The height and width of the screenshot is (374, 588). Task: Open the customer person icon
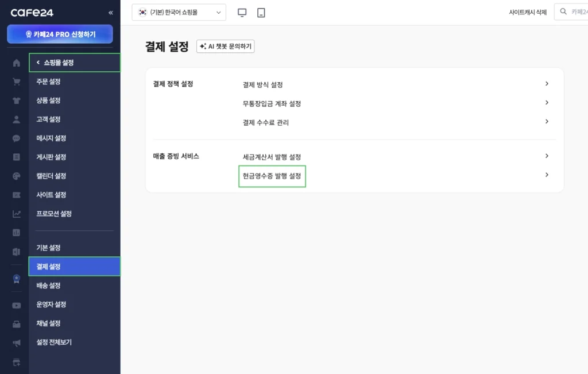tap(16, 119)
